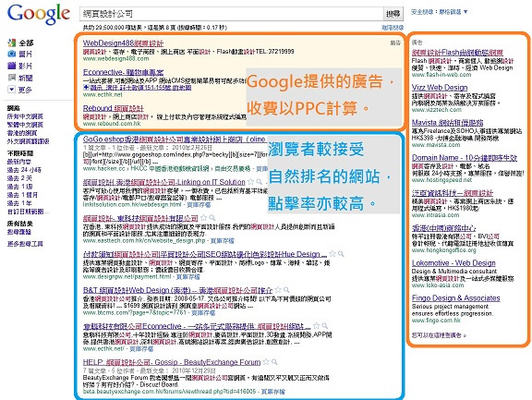The image size is (532, 400).
Task: Star the 東科技網頁設計有限公司 result
Action: 203,217
